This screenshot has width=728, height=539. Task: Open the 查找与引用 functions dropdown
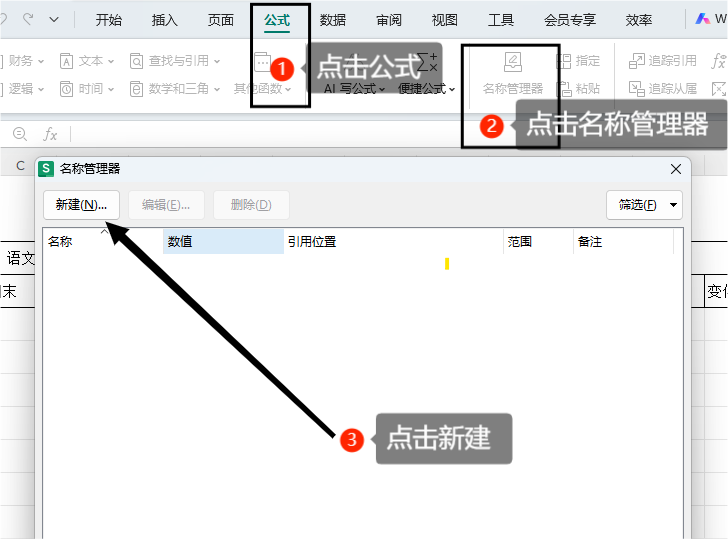[175, 61]
